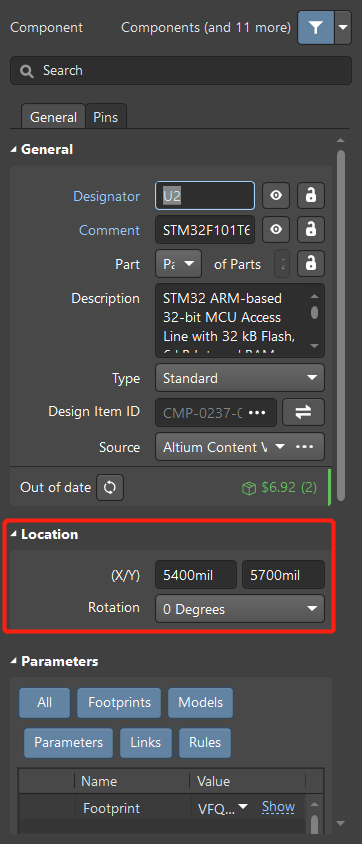Click the X location field 5400mil
This screenshot has height=844, width=362.
click(196, 575)
